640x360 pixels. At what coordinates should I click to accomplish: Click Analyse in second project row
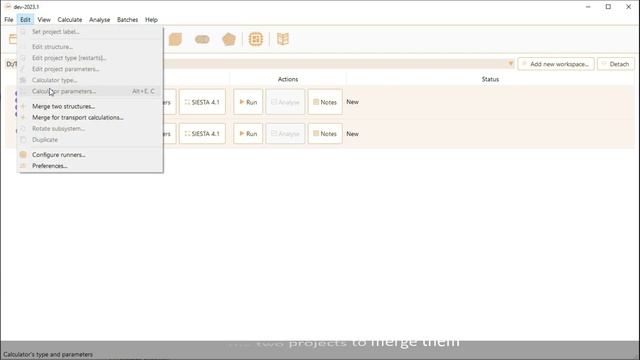pyautogui.click(x=285, y=133)
